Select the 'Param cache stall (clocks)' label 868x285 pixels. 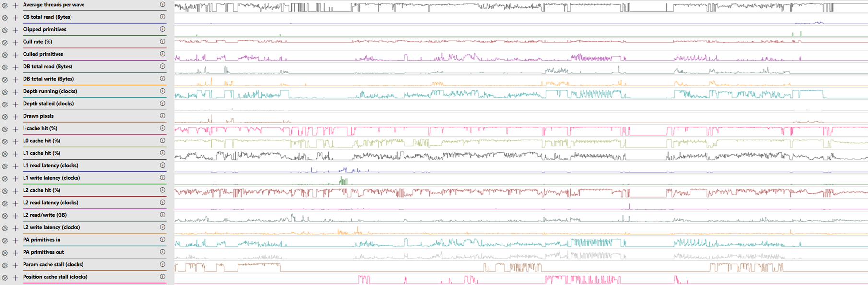[53, 265]
